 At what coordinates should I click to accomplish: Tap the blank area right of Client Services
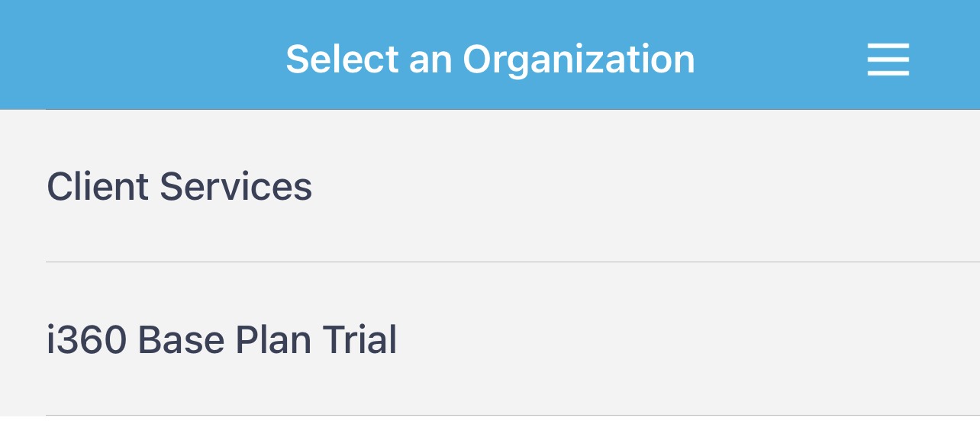649,187
